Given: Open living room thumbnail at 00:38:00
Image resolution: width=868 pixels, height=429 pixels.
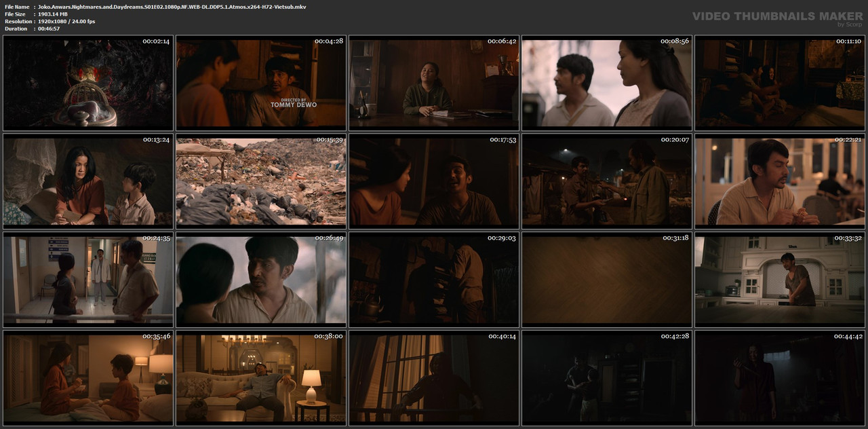Looking at the screenshot, I should [x=261, y=378].
